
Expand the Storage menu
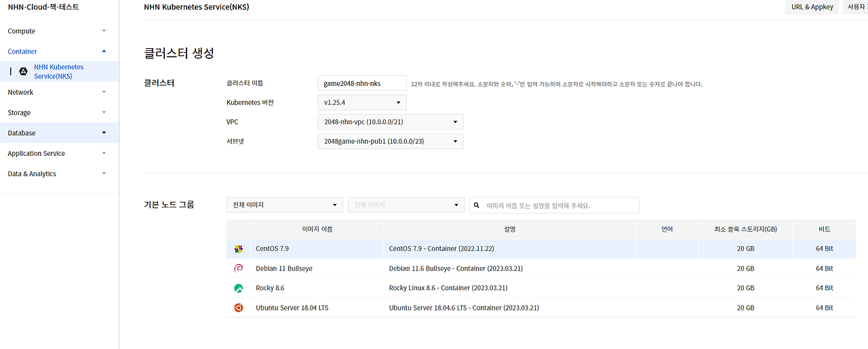[x=60, y=112]
